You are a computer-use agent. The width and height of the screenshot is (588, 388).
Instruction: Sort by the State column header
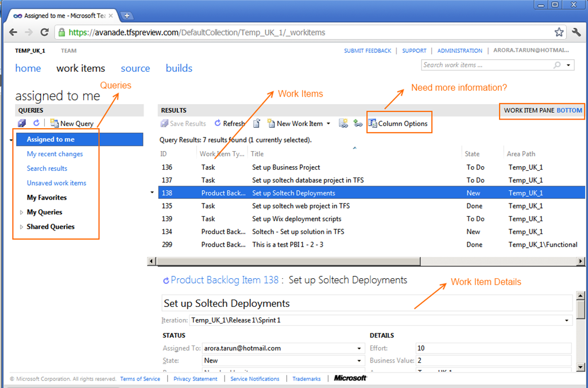coord(472,154)
